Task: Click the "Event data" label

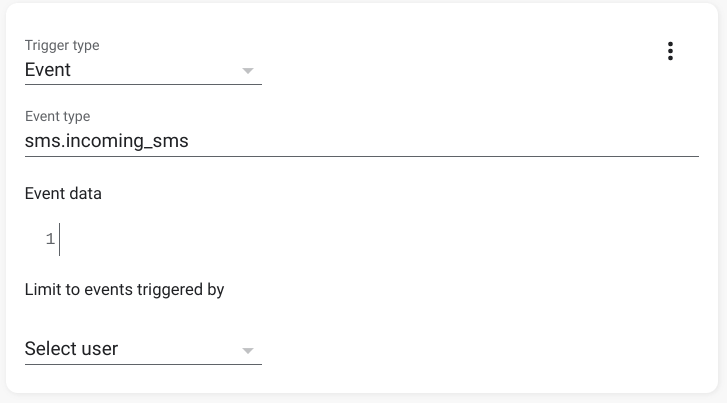Action: pyautogui.click(x=63, y=194)
